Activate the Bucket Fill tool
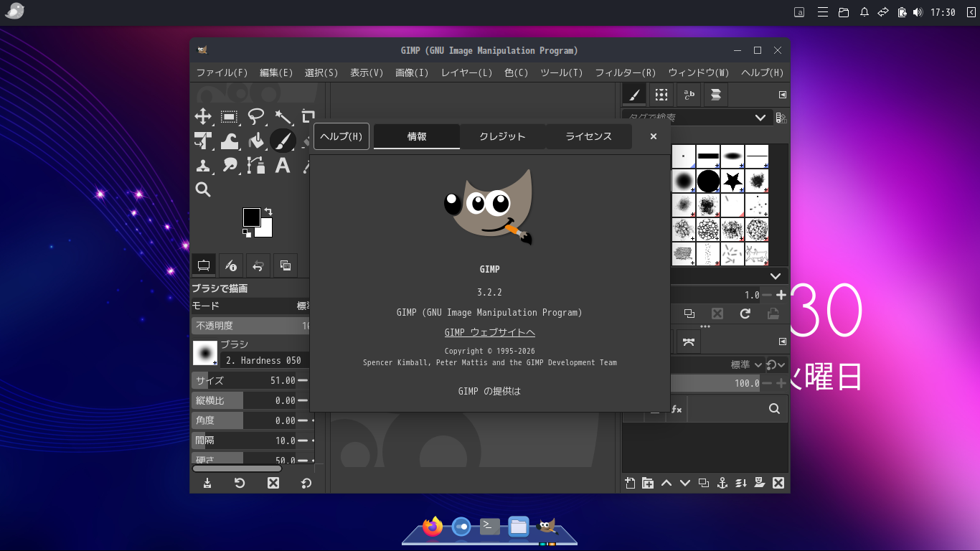 pos(256,141)
